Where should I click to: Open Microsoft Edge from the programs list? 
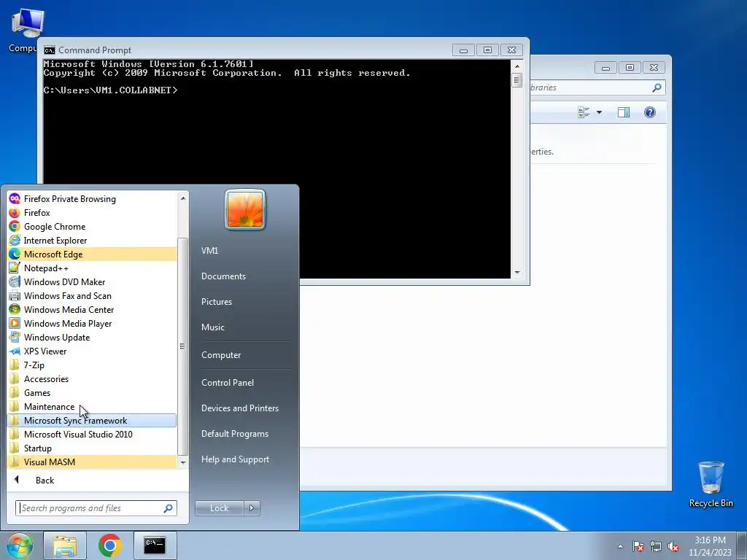(x=92, y=254)
